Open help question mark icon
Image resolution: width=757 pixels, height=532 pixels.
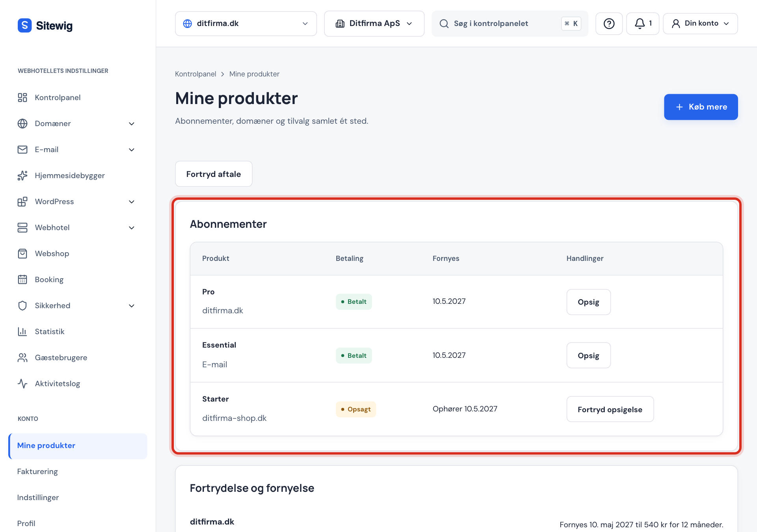609,24
